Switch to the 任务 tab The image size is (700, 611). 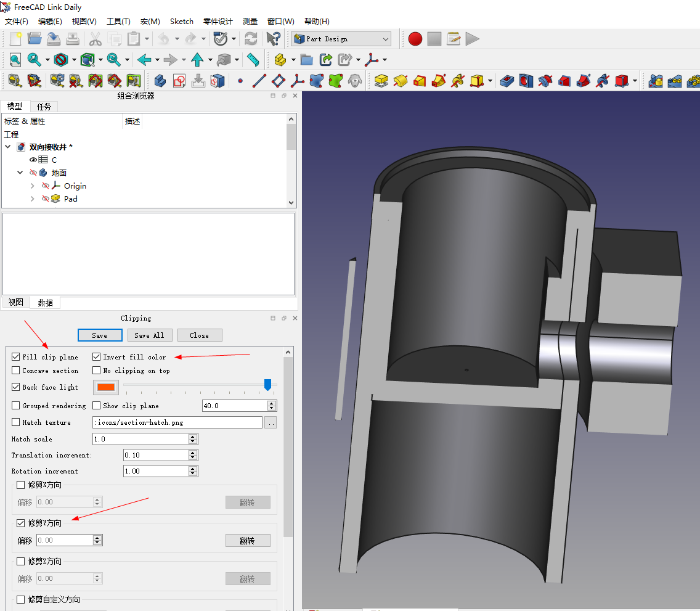click(x=44, y=107)
